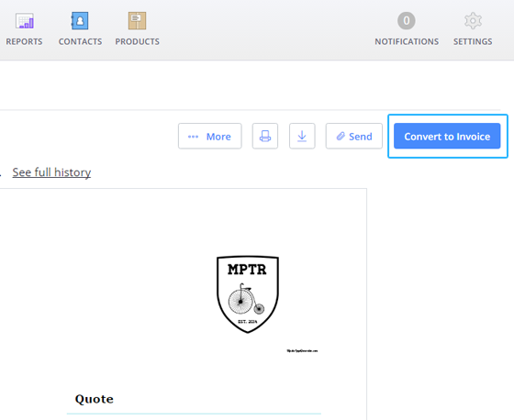Viewport: 514px width, 420px height.
Task: Click the Quote heading in document
Action: (94, 399)
